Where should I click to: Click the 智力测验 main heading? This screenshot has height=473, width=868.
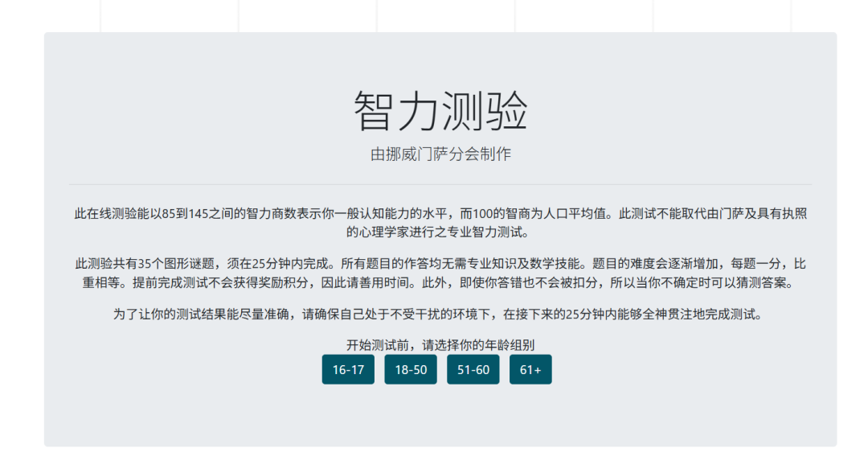point(440,111)
